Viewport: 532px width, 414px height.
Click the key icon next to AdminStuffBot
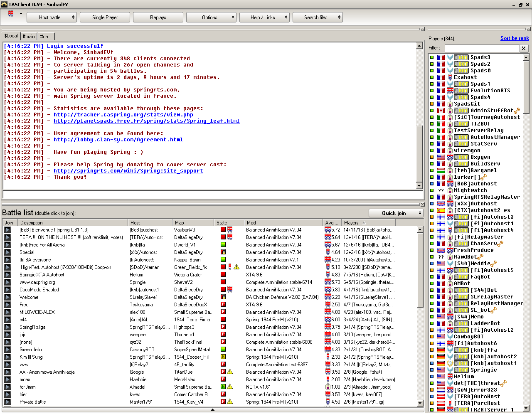pos(517,111)
